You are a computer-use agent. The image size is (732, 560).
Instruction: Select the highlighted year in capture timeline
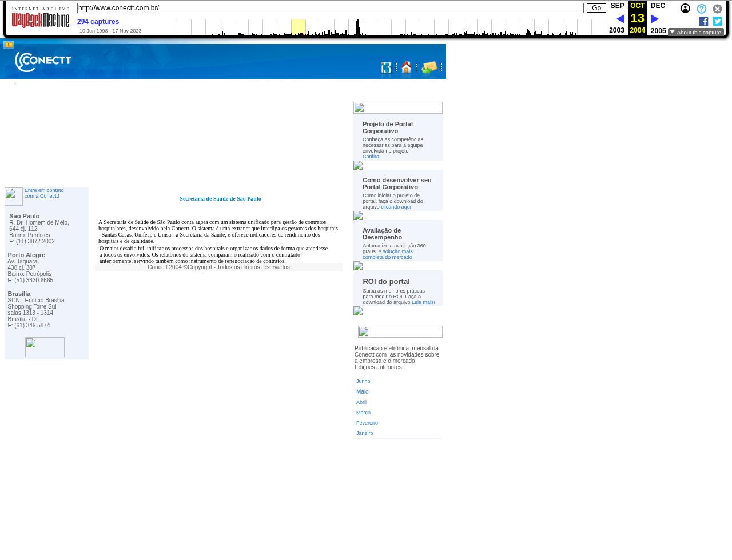[298, 27]
